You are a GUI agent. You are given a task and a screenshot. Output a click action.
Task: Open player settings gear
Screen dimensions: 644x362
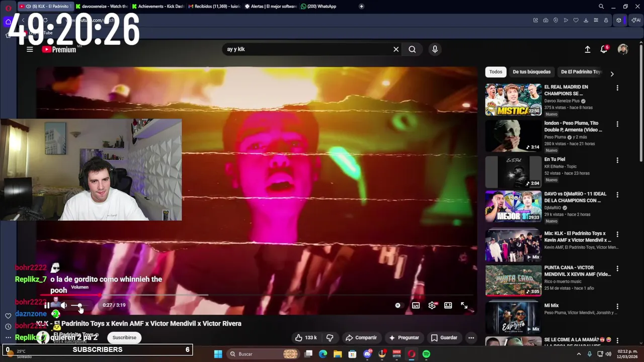click(x=432, y=305)
